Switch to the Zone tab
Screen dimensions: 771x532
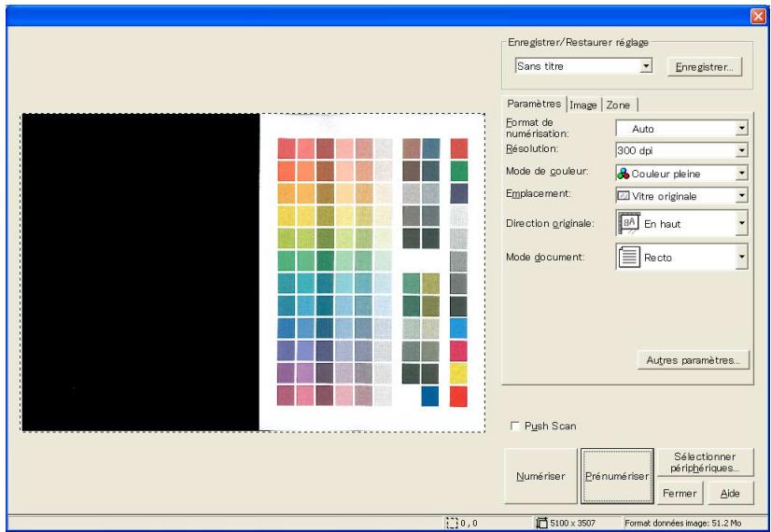(x=618, y=105)
